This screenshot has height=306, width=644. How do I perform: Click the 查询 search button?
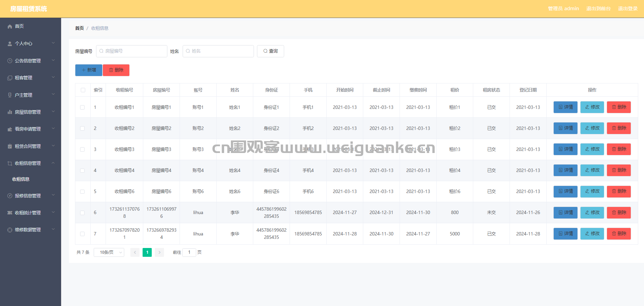(x=271, y=51)
